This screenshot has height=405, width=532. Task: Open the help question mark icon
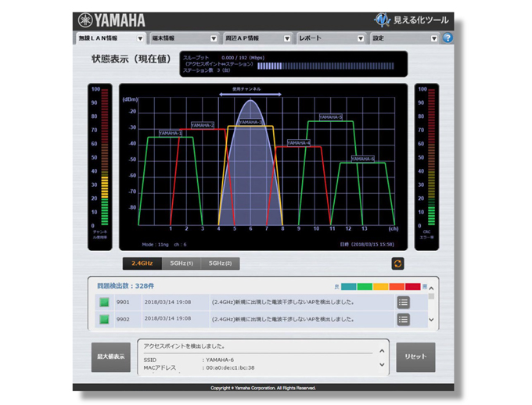click(x=448, y=38)
